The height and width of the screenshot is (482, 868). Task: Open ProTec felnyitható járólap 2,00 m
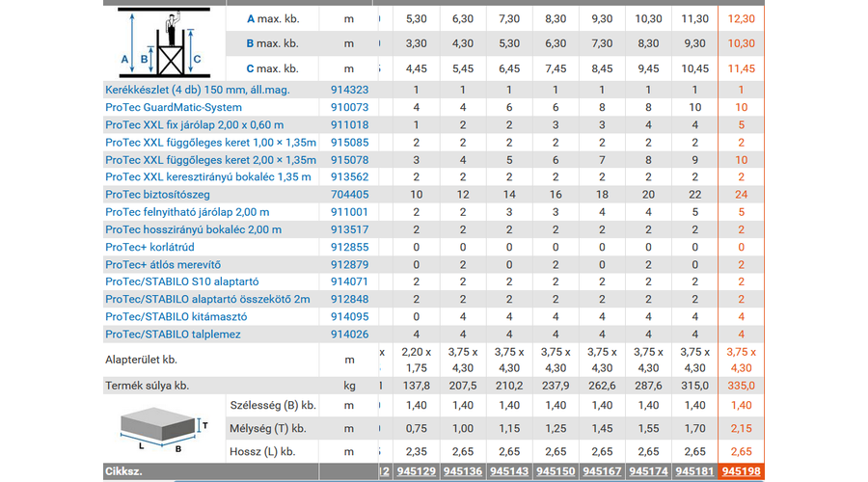187,212
